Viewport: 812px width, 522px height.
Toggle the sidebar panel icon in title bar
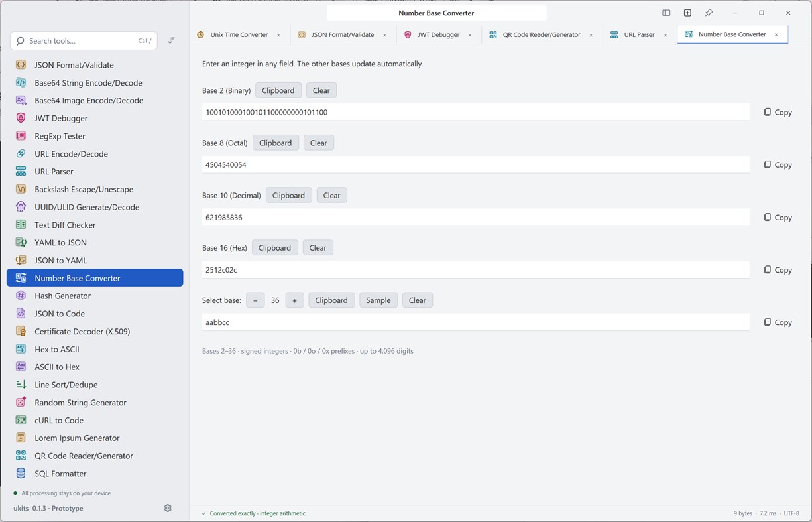point(666,13)
